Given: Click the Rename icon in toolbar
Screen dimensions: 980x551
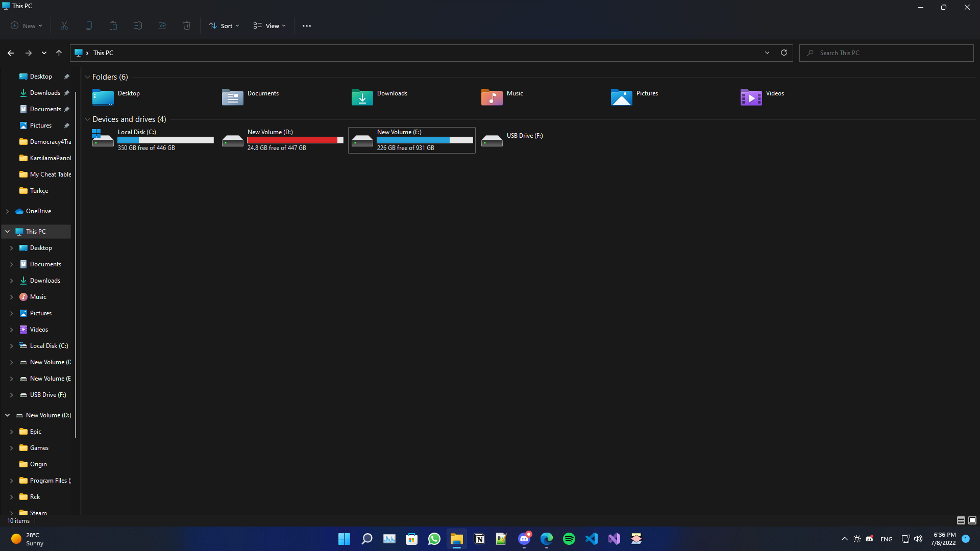Looking at the screenshot, I should tap(138, 26).
